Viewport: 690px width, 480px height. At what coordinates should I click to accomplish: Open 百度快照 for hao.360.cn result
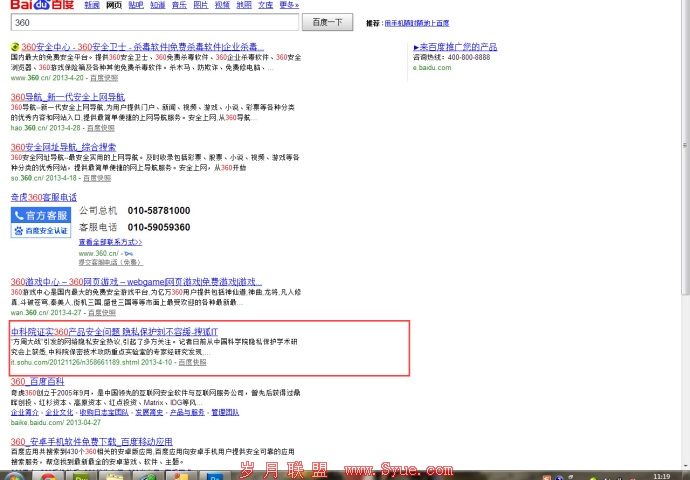pos(101,128)
